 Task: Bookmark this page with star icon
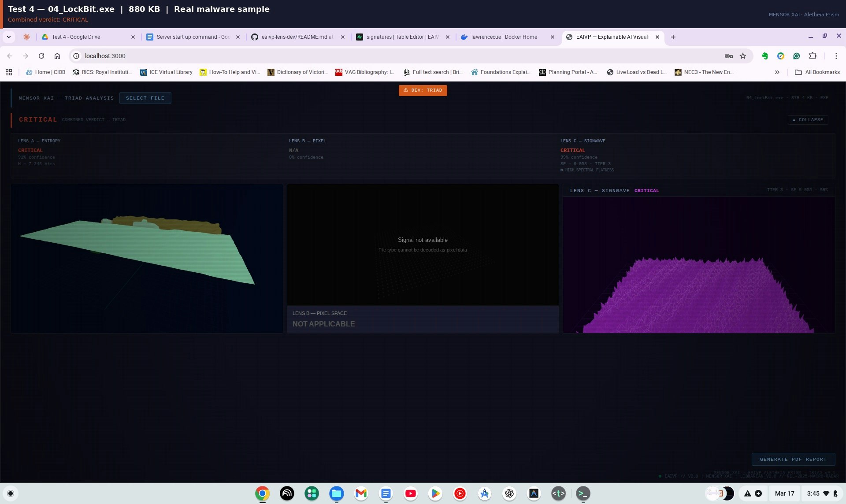pyautogui.click(x=743, y=56)
